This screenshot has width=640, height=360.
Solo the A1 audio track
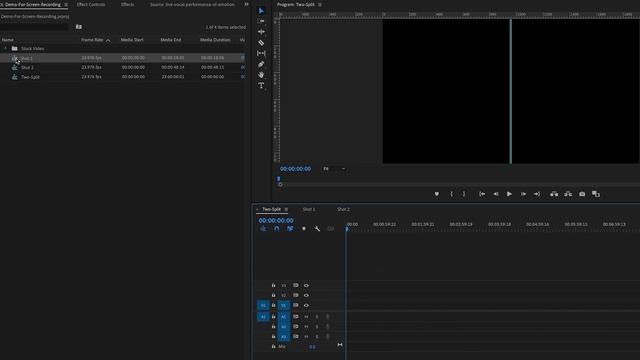pyautogui.click(x=317, y=316)
